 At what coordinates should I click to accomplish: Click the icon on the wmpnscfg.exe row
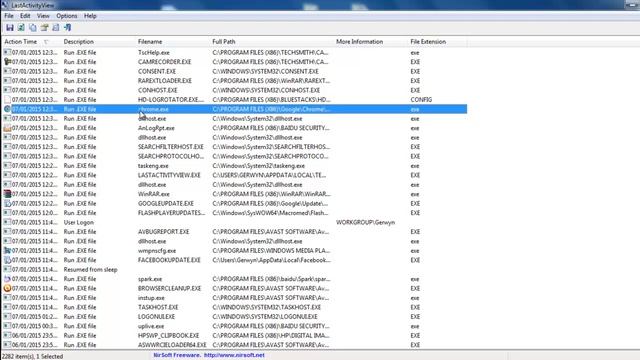click(7, 251)
